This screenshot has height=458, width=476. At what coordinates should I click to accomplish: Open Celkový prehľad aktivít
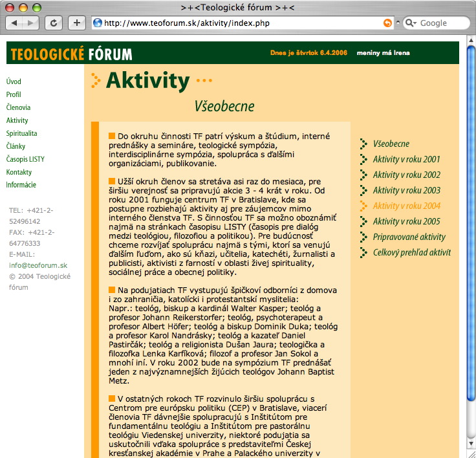click(x=412, y=252)
